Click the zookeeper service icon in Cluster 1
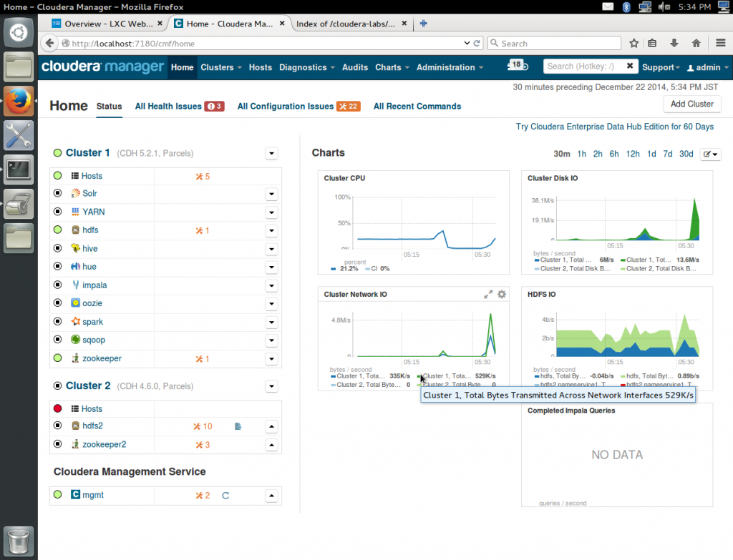This screenshot has width=733, height=560. pos(75,358)
